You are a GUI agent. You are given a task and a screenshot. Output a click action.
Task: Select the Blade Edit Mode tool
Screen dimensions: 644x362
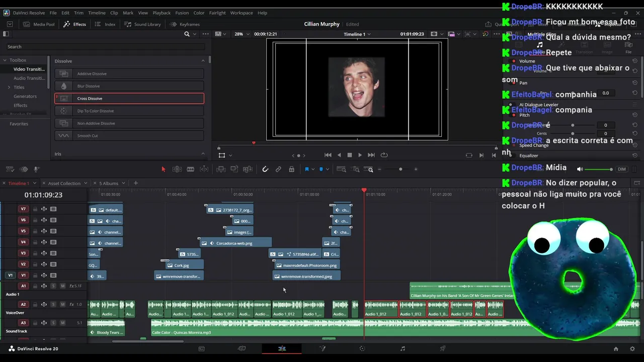[x=191, y=169]
